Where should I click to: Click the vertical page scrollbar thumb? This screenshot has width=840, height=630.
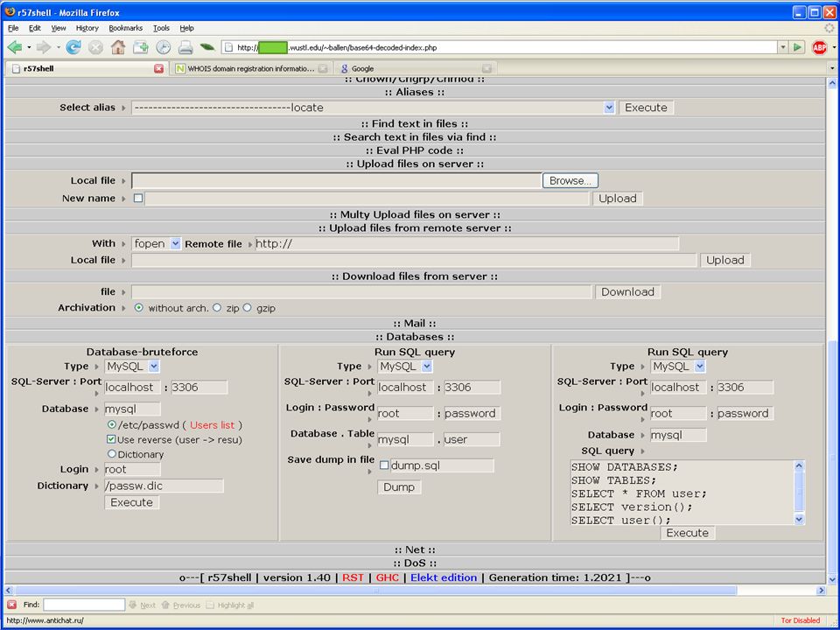pyautogui.click(x=832, y=458)
